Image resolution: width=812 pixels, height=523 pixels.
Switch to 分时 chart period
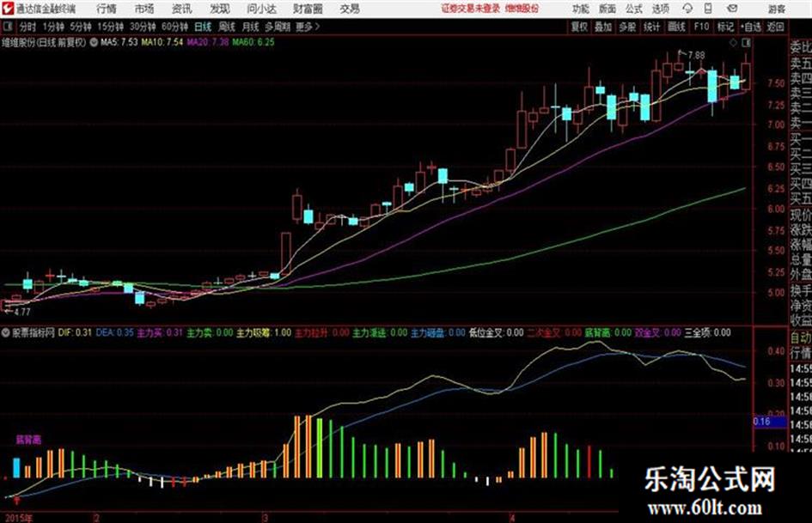click(x=27, y=27)
